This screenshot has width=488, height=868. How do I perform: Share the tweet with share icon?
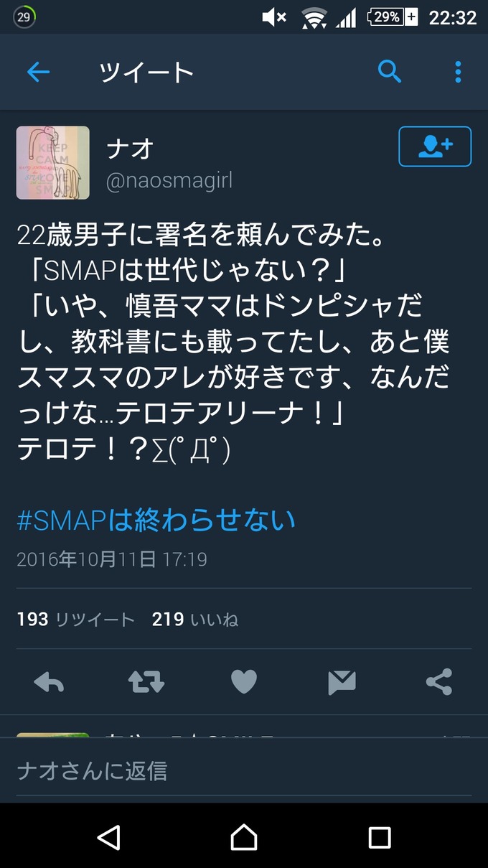pos(439,681)
